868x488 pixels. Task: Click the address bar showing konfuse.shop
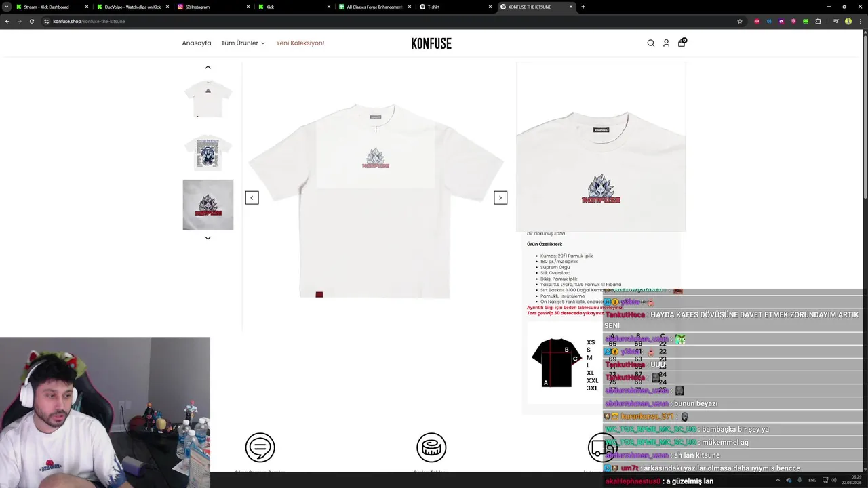click(x=393, y=21)
